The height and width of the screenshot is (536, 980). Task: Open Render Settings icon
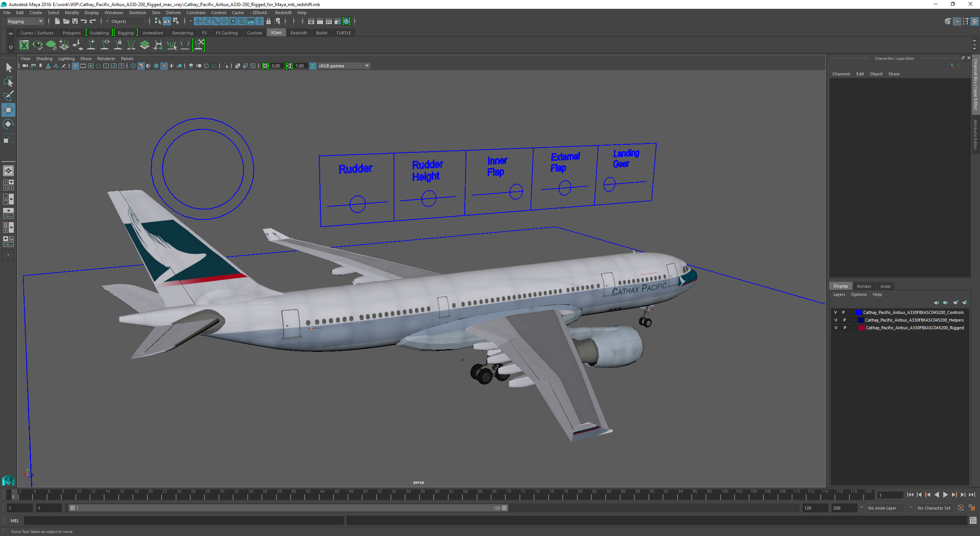[x=338, y=21]
